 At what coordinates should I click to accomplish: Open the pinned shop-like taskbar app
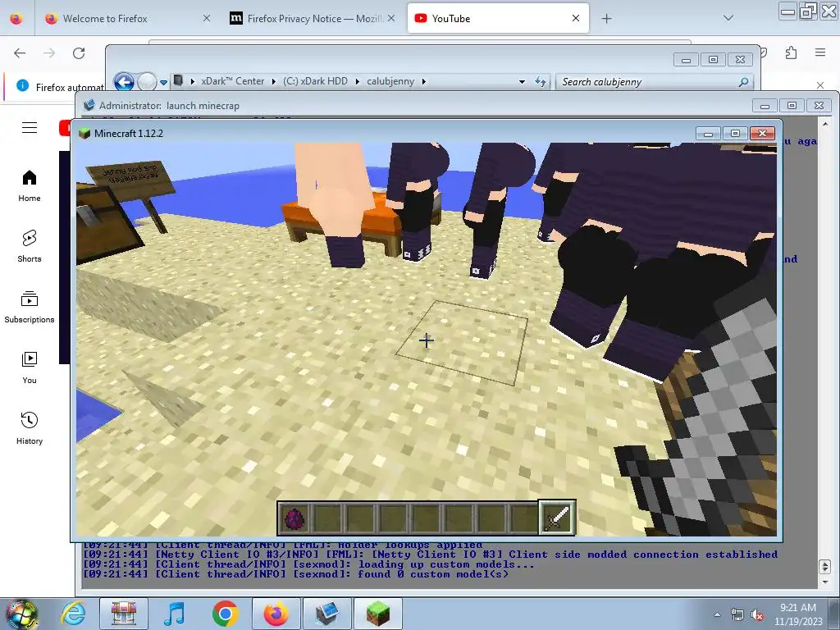124,614
